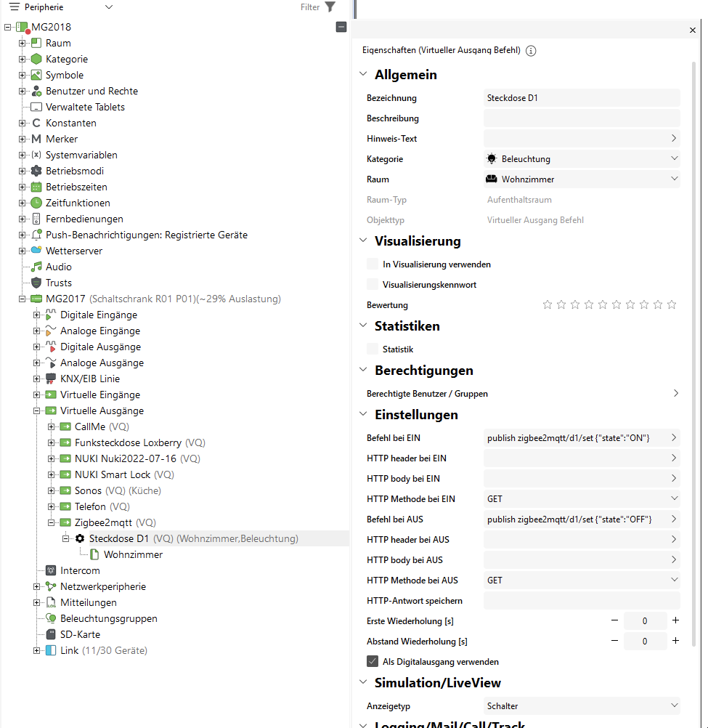Click the Beschreibung text field
The height and width of the screenshot is (728, 708).
(x=581, y=118)
